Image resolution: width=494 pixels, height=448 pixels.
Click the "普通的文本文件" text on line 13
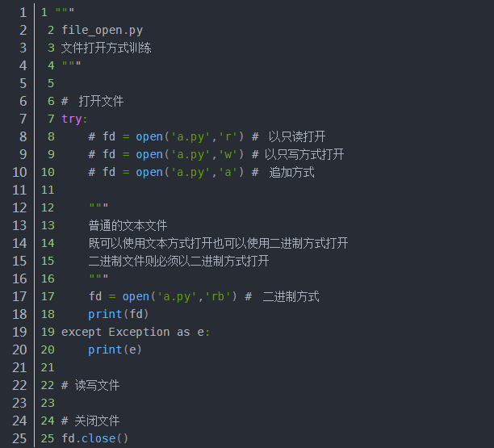tap(128, 225)
